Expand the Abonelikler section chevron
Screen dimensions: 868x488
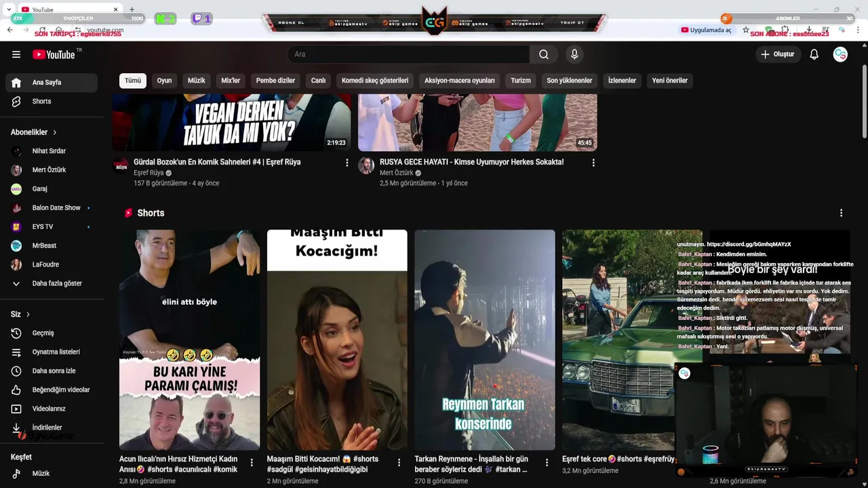coord(55,132)
